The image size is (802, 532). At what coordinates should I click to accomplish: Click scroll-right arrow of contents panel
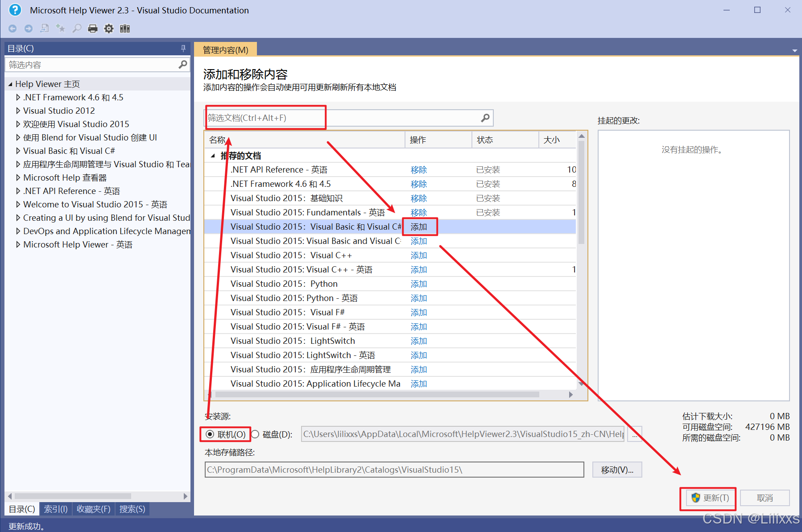186,496
